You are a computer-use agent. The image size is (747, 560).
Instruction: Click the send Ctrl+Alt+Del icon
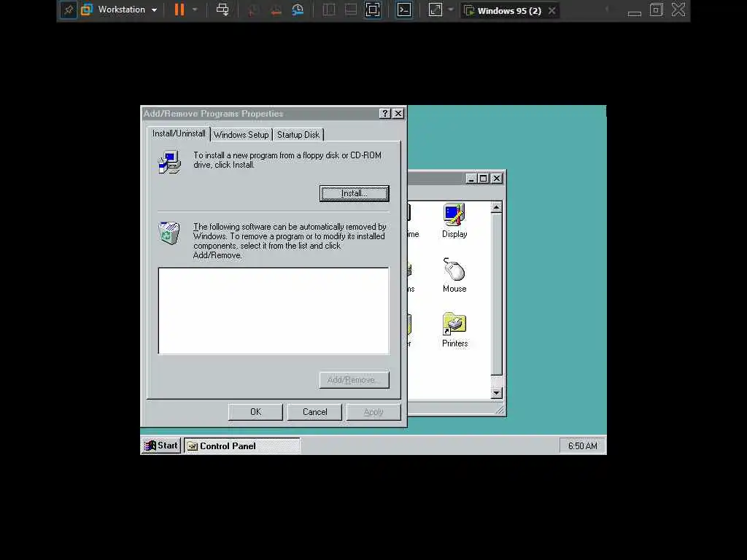point(222,9)
